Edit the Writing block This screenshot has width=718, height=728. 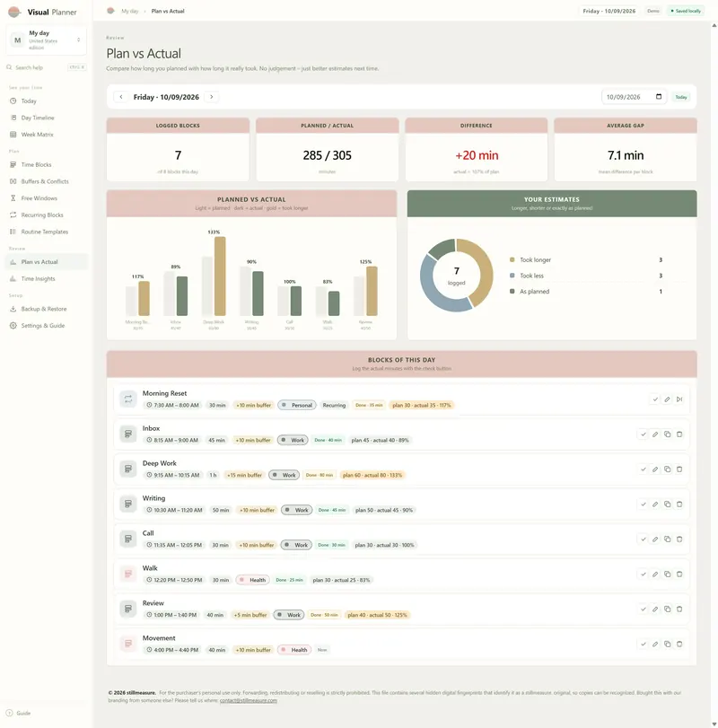tap(655, 504)
